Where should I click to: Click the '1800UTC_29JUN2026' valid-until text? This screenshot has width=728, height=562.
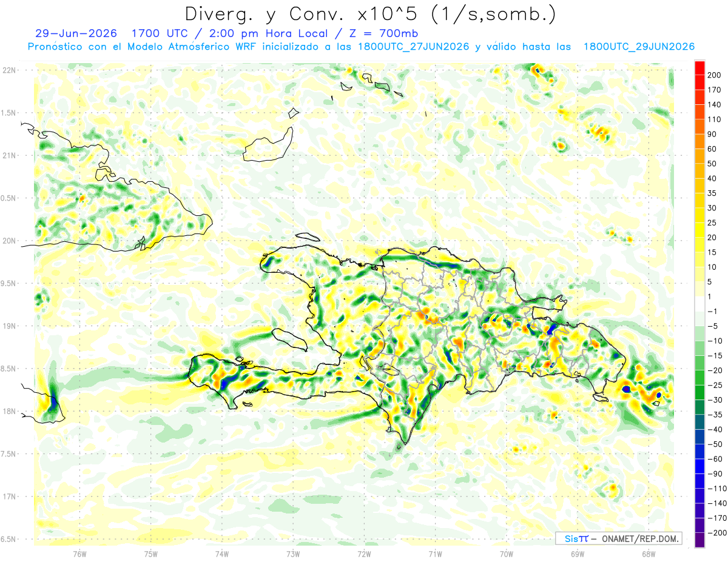pyautogui.click(x=638, y=47)
